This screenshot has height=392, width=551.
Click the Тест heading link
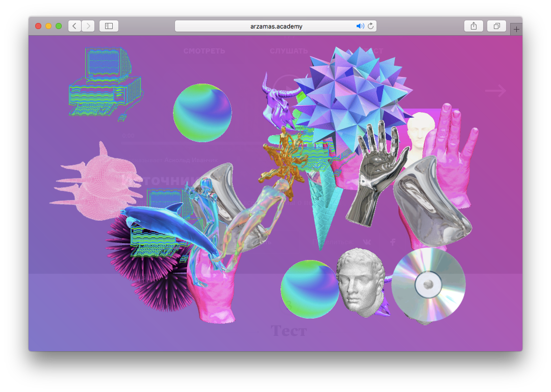click(x=289, y=331)
